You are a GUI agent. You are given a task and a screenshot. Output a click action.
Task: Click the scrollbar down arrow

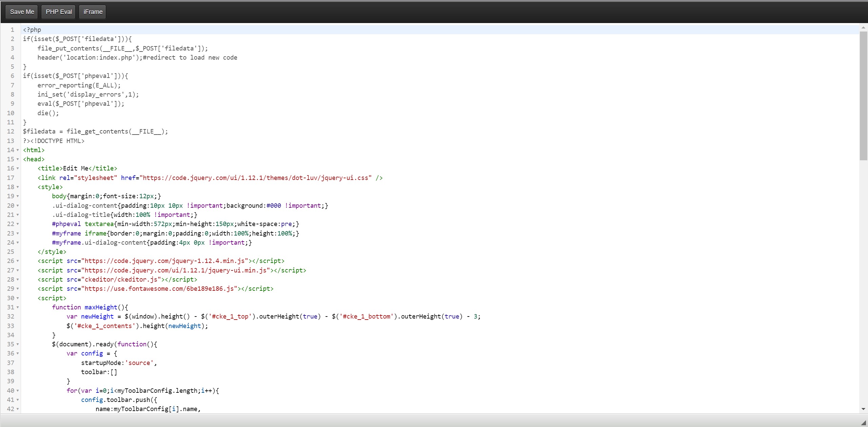863,409
